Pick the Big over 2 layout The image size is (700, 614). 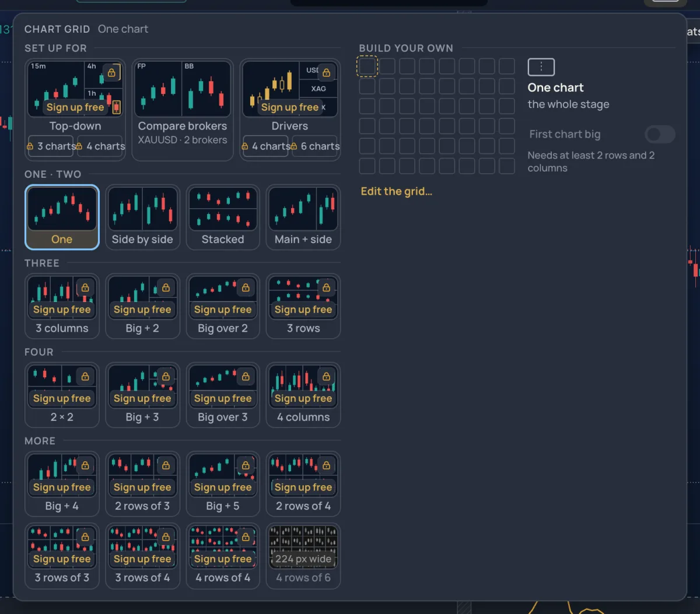pos(223,306)
